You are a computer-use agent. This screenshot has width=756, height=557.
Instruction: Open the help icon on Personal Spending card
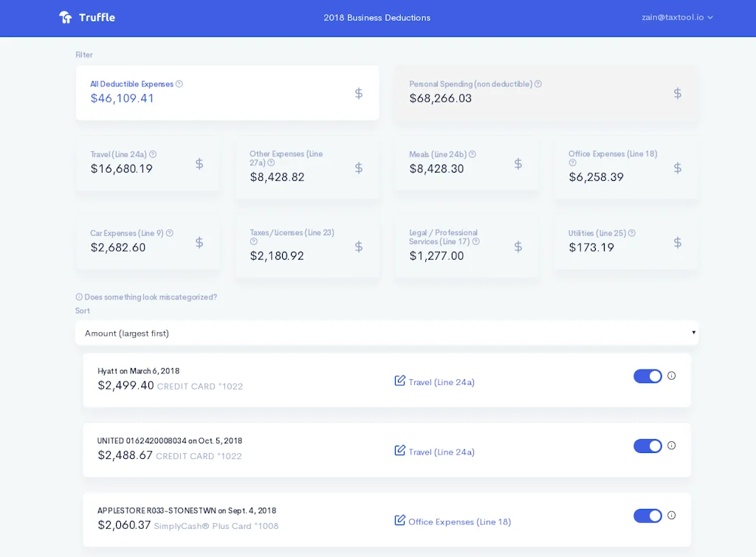tap(538, 83)
